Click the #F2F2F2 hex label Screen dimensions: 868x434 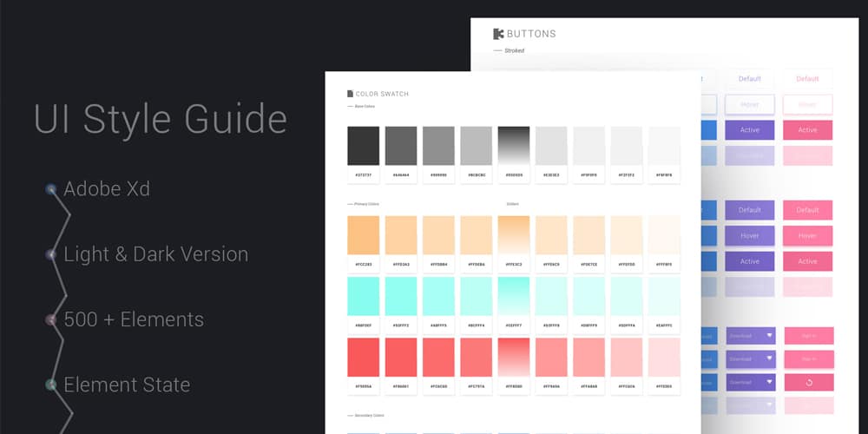point(627,175)
